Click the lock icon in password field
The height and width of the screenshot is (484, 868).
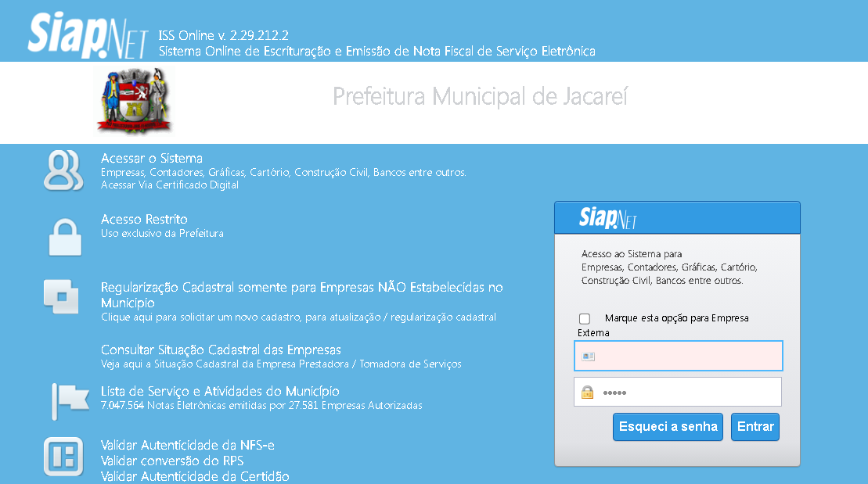(587, 393)
